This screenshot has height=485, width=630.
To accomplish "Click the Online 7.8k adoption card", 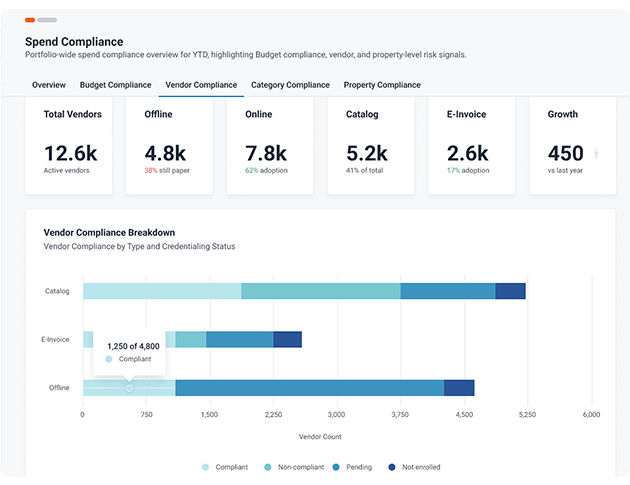I will [270, 145].
